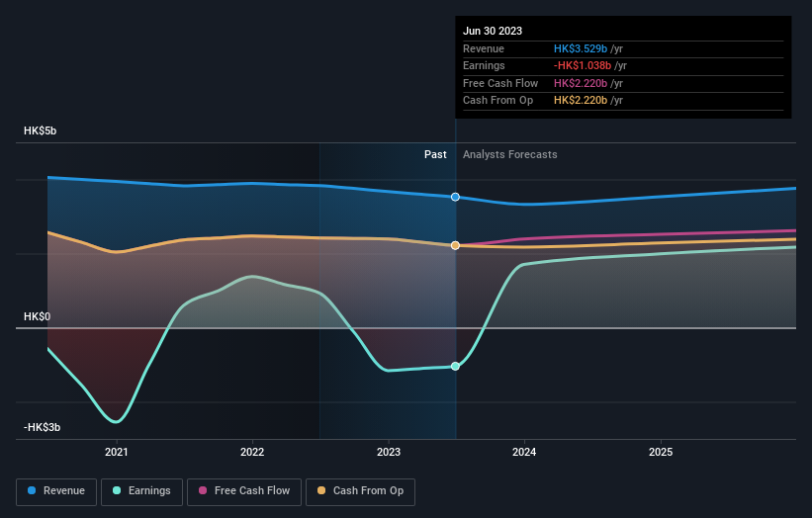Click the HK$5b y-axis label
812x518 pixels.
(x=40, y=130)
